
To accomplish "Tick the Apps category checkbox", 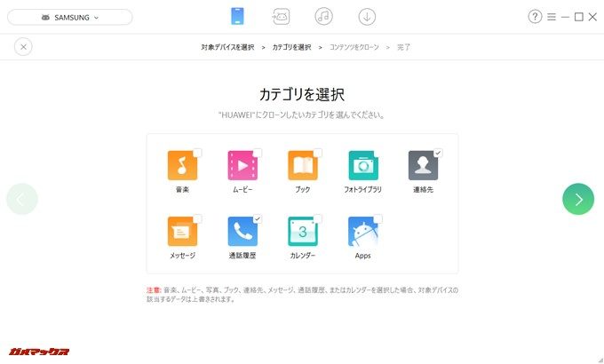I will click(378, 218).
